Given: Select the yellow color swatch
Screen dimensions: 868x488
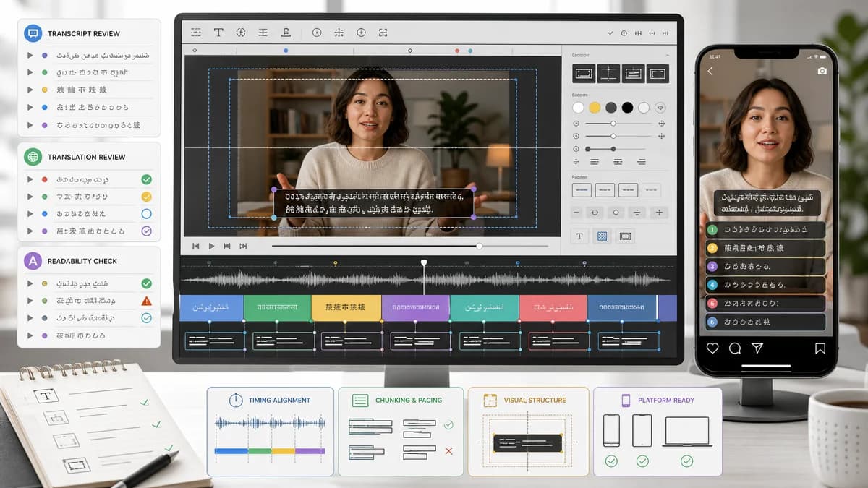Looking at the screenshot, I should tap(595, 108).
